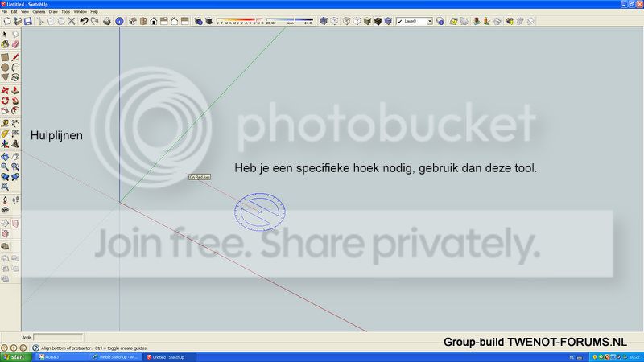Click the Cut scissors icon

click(40, 21)
